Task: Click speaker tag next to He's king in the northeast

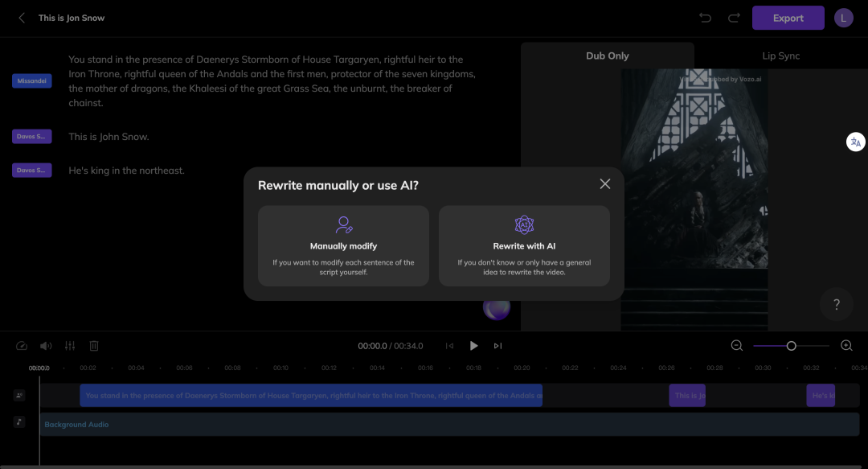Action: [x=31, y=171]
